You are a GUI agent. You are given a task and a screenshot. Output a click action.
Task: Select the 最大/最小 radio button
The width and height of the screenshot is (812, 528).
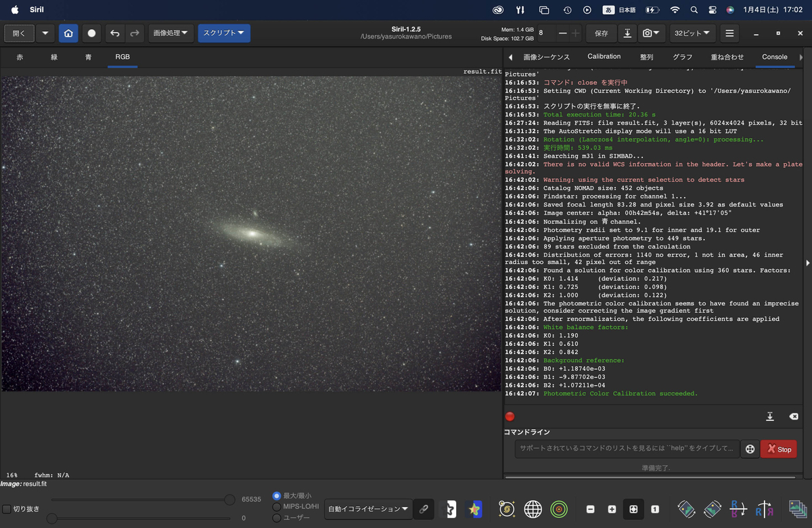[x=276, y=496]
